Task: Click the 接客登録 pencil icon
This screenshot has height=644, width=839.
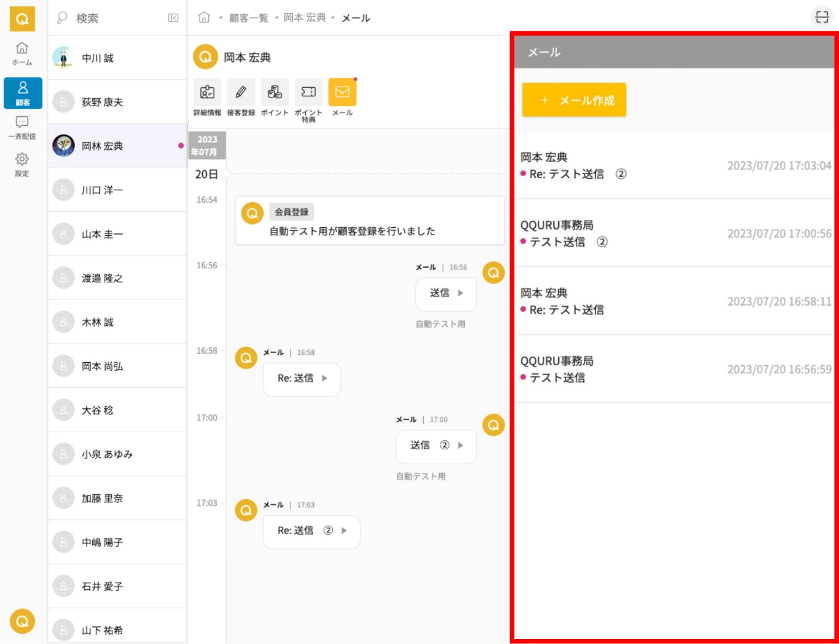Action: pyautogui.click(x=241, y=93)
